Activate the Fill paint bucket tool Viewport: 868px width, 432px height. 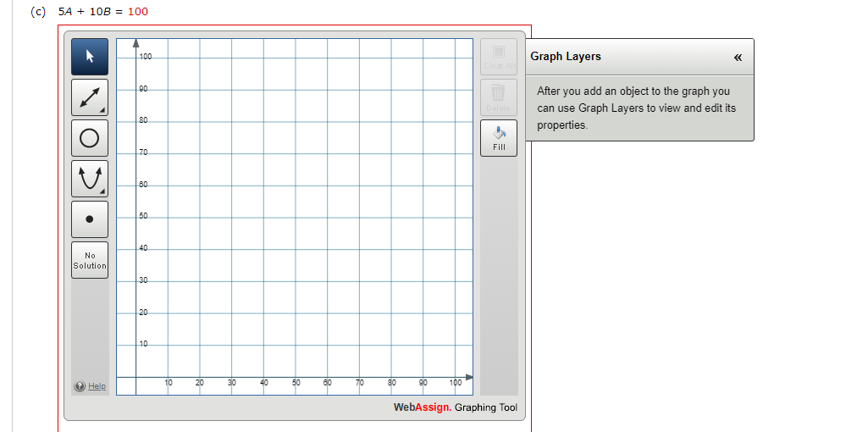pyautogui.click(x=499, y=138)
